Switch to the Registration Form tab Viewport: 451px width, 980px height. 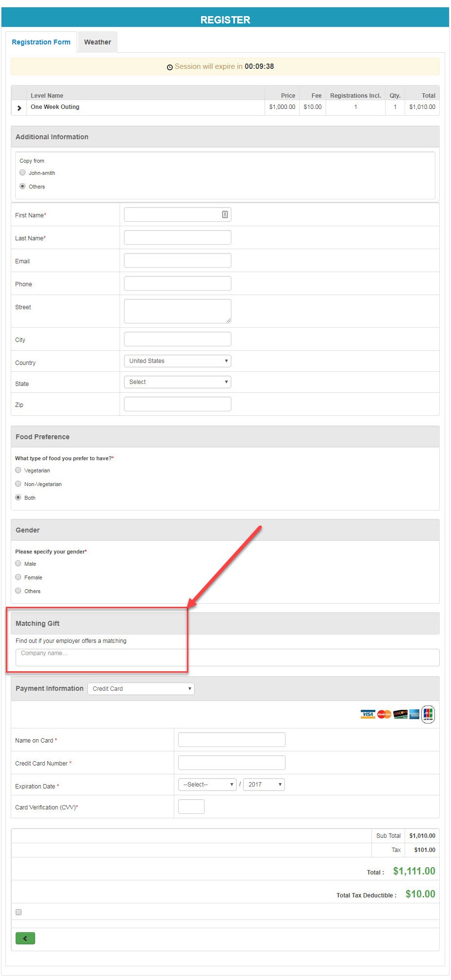click(x=41, y=42)
